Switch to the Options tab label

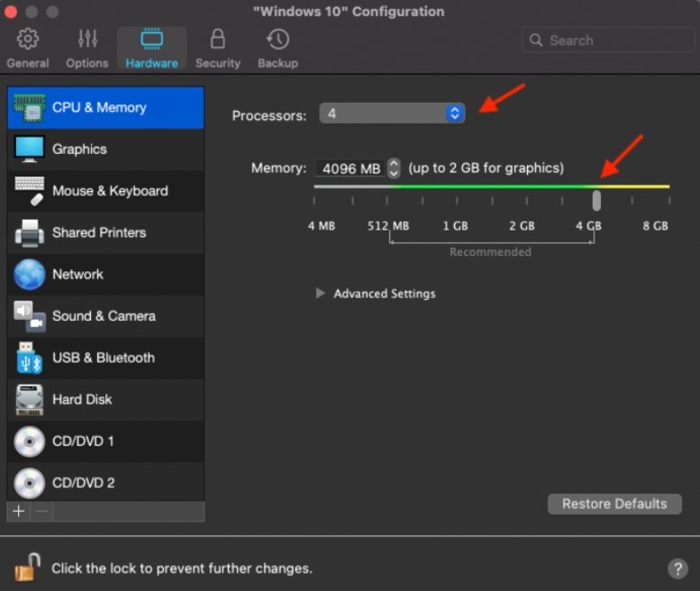(x=87, y=63)
